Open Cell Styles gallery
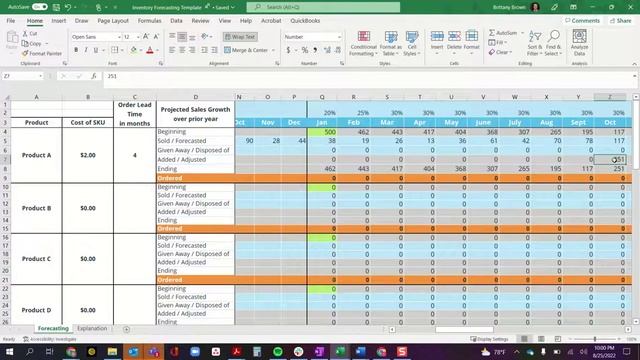This screenshot has height=360, width=640. pos(412,43)
